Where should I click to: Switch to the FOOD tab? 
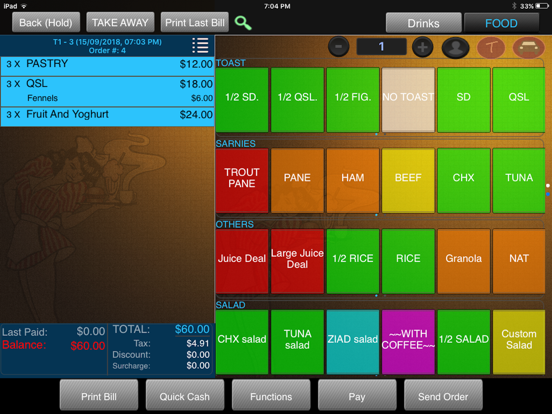coord(501,23)
